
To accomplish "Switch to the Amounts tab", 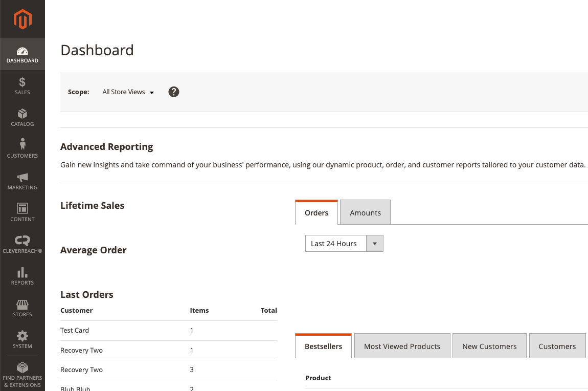I will [x=365, y=213].
